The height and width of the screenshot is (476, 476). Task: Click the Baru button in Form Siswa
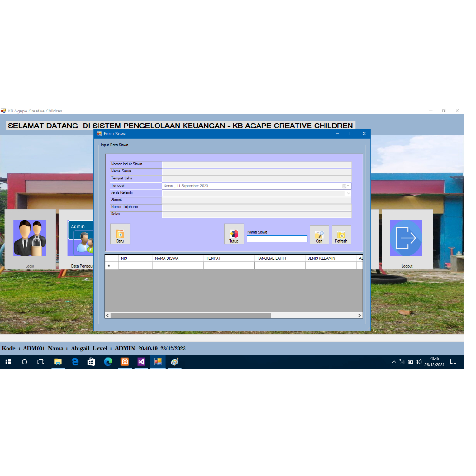(120, 234)
